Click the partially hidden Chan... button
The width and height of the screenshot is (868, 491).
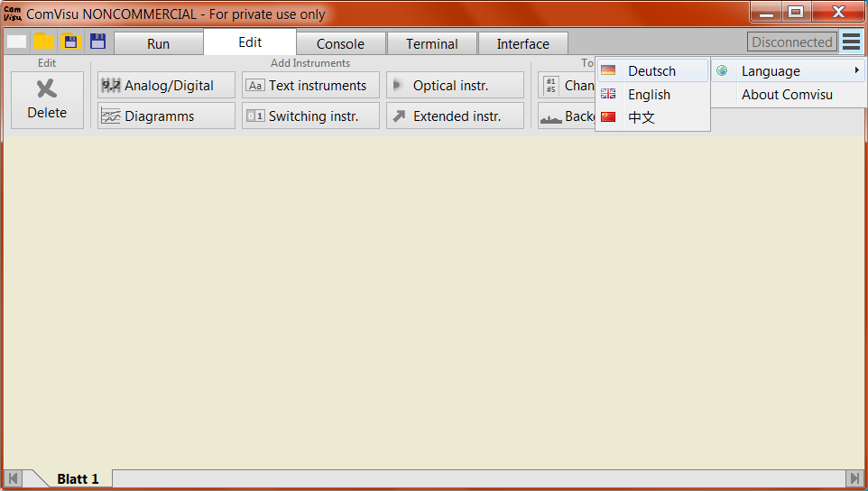tap(567, 85)
